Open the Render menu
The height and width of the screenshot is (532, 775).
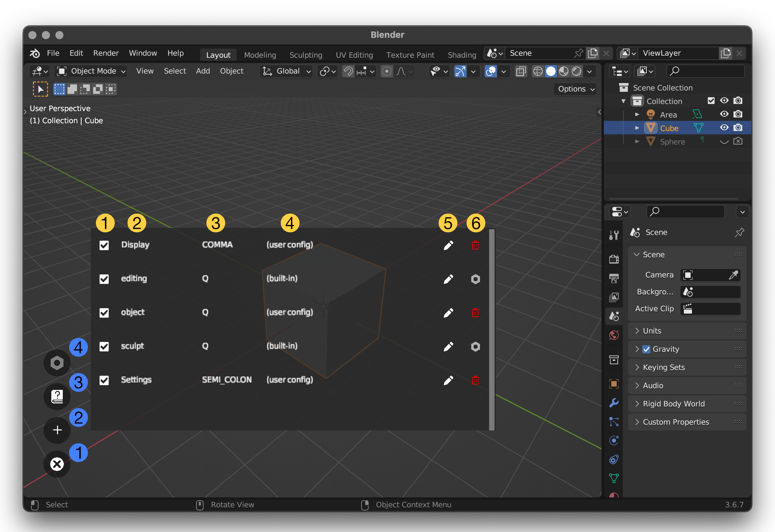106,53
